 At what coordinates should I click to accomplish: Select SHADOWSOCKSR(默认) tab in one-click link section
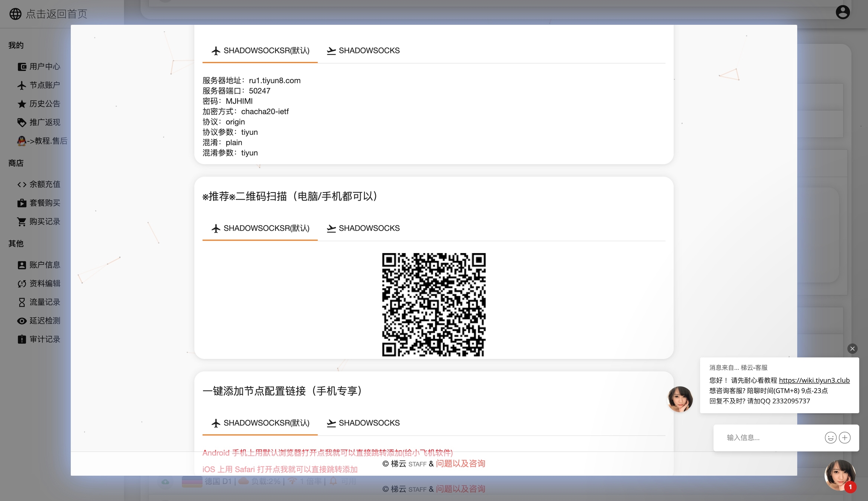(260, 423)
